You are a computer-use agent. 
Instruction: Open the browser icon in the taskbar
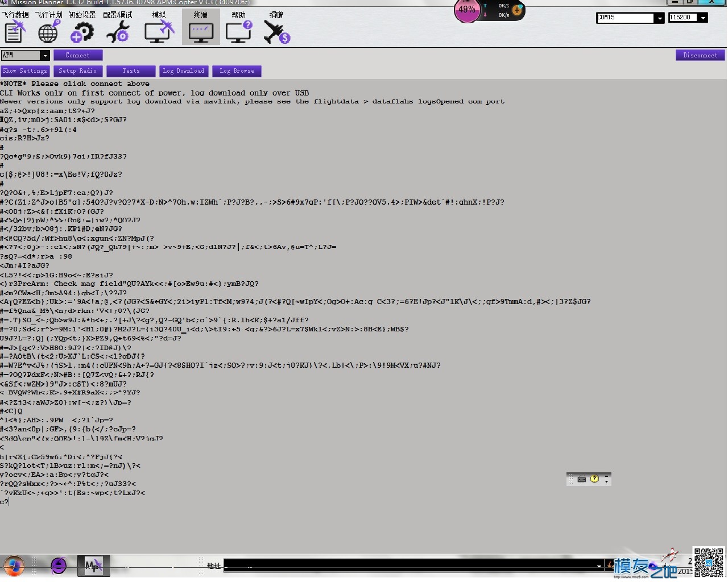[59, 566]
